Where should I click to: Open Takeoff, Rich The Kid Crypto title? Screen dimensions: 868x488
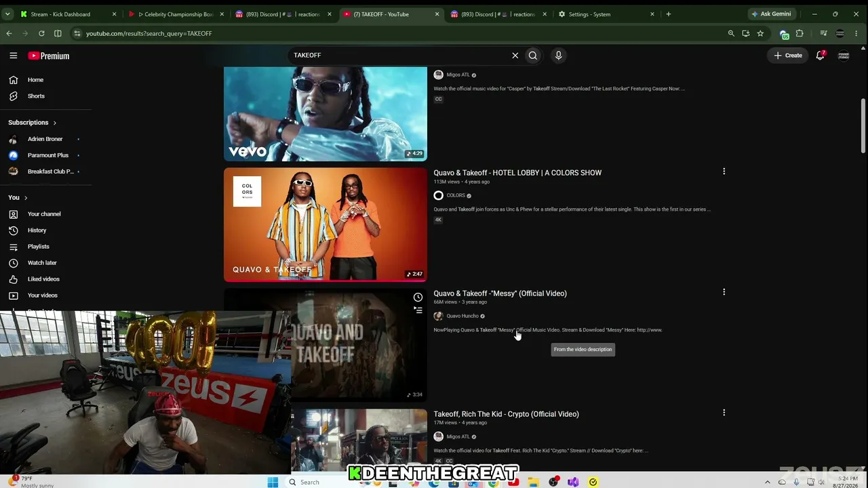click(506, 414)
